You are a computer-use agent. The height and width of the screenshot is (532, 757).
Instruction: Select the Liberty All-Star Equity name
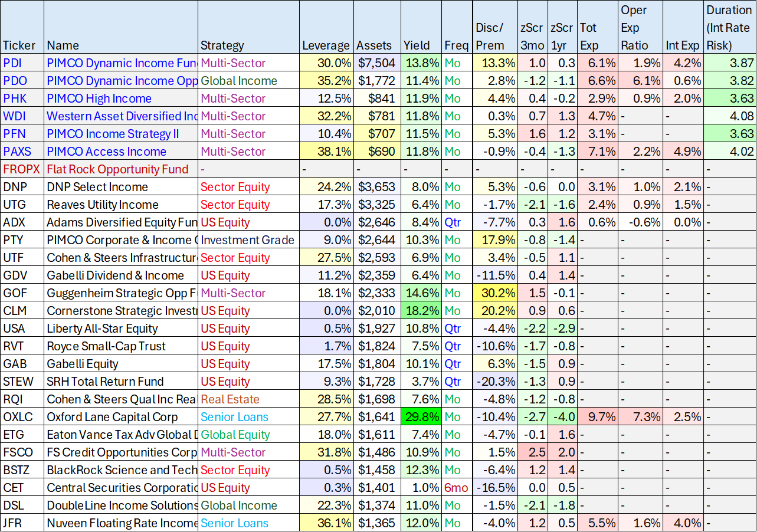pyautogui.click(x=102, y=329)
